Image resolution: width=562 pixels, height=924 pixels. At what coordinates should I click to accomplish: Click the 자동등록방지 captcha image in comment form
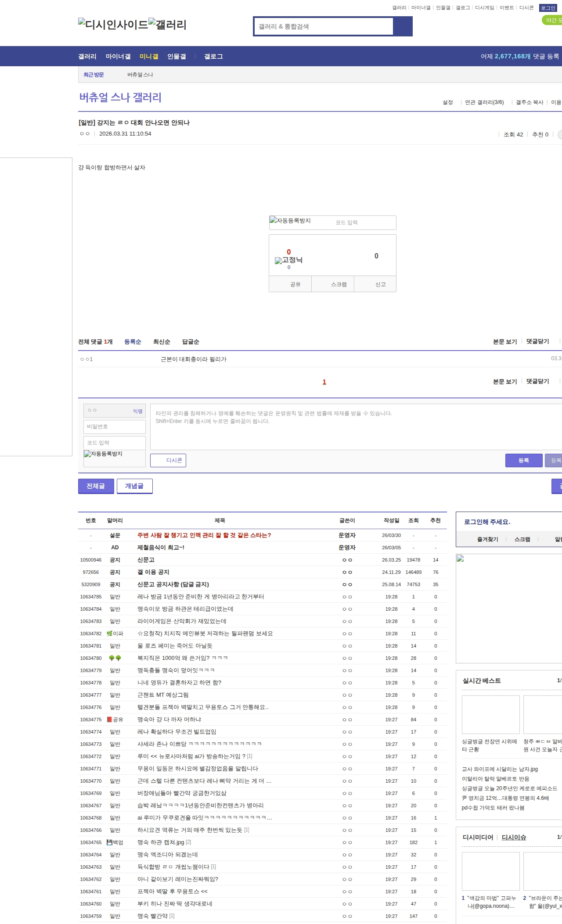point(103,454)
